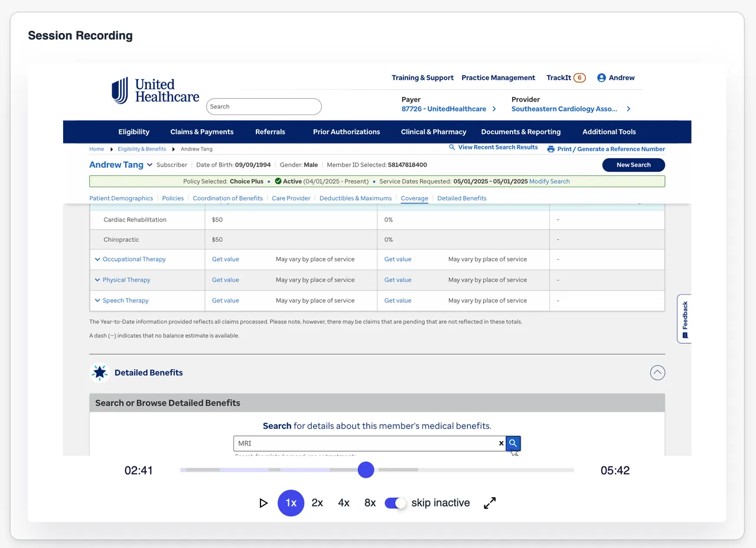Open Training & Support link
Viewport: 756px width, 548px height.
coord(423,78)
